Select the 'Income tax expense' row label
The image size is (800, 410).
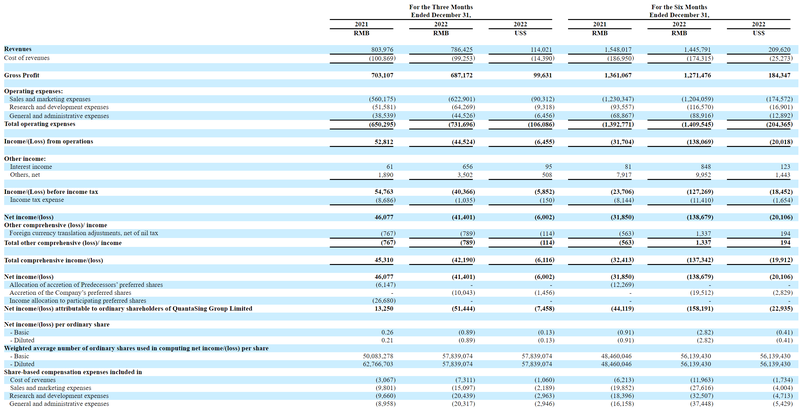pyautogui.click(x=37, y=200)
